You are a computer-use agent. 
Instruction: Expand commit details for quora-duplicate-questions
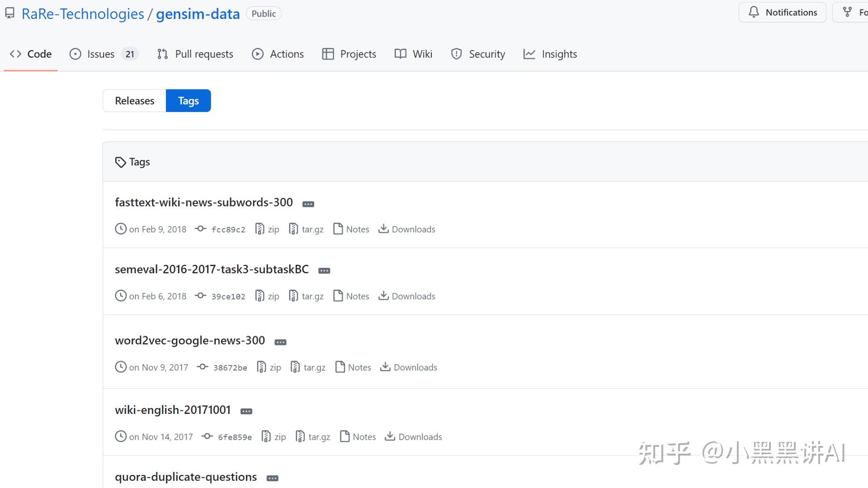pos(272,478)
